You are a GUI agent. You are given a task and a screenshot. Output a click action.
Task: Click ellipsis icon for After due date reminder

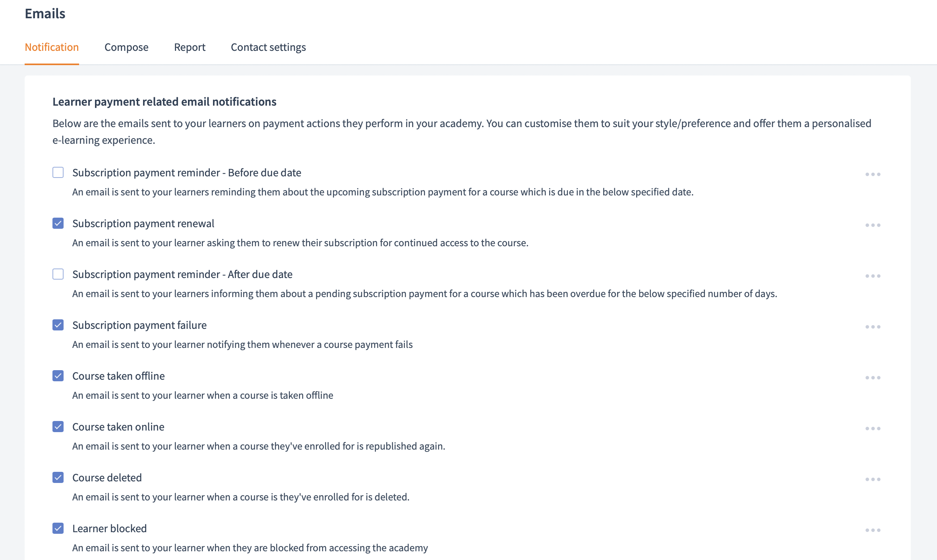(873, 276)
